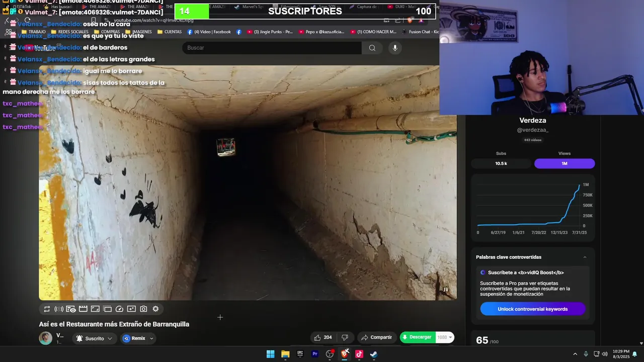Share the video via Compartir
644x362 pixels.
(377, 337)
